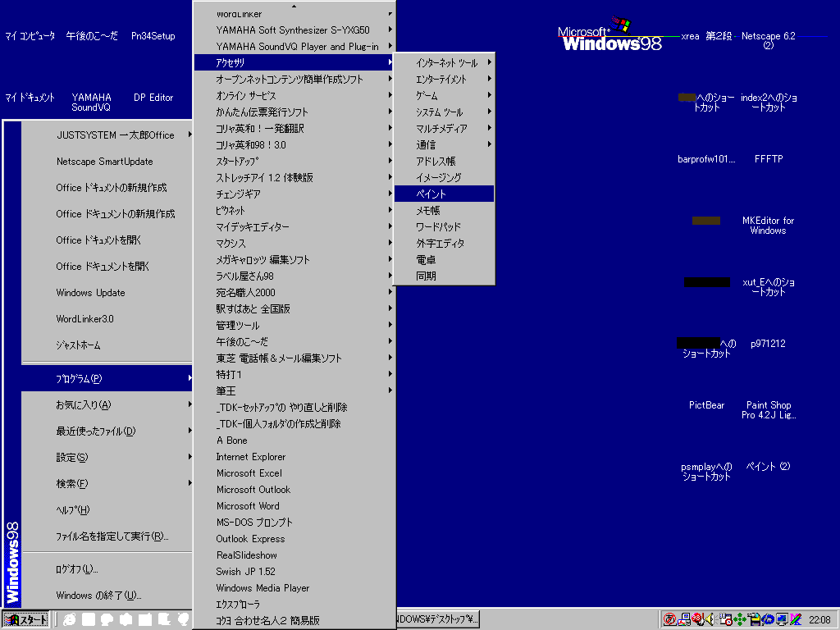
Task: Select the Netscape 6.2 (2) desktop icon
Action: (x=768, y=40)
